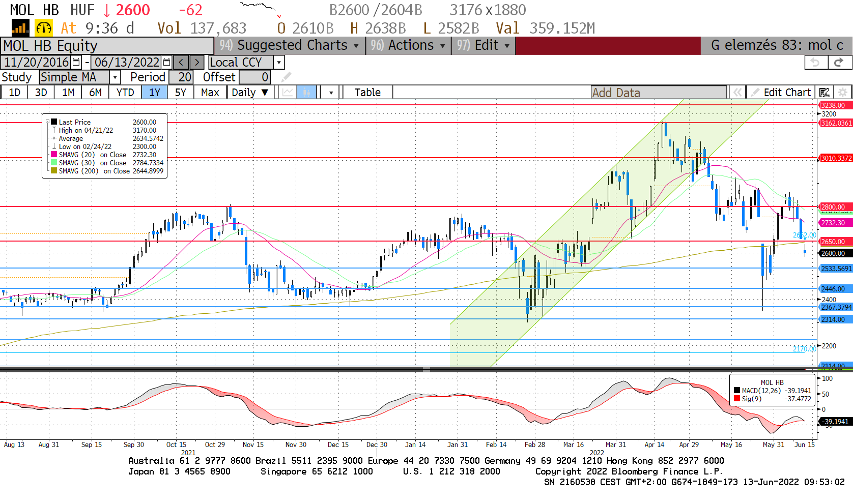
Task: Click the Edit Chart button
Action: [x=781, y=92]
